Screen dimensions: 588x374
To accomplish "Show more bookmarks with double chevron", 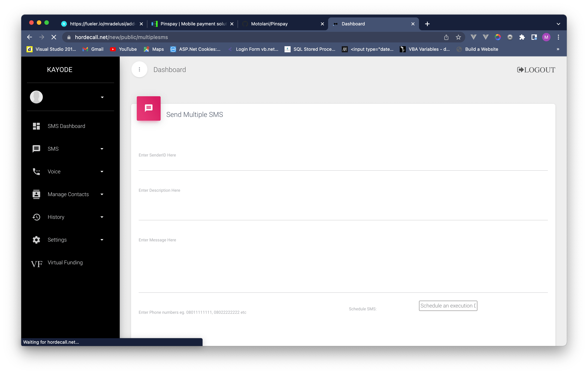I will click(x=558, y=49).
